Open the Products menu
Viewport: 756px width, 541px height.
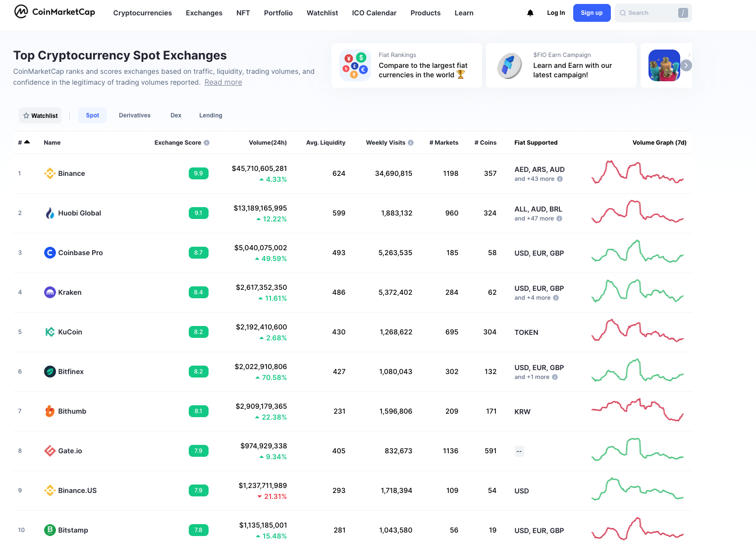point(426,13)
